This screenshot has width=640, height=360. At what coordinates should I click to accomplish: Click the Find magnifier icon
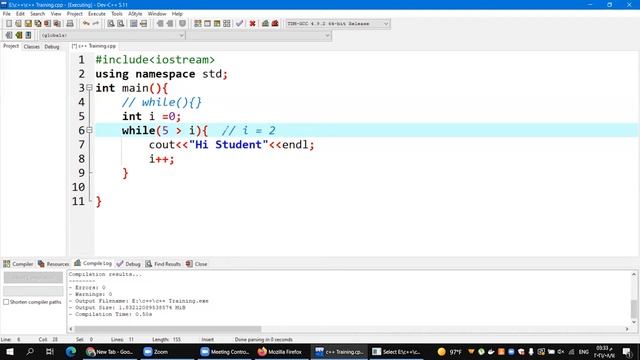[111, 24]
